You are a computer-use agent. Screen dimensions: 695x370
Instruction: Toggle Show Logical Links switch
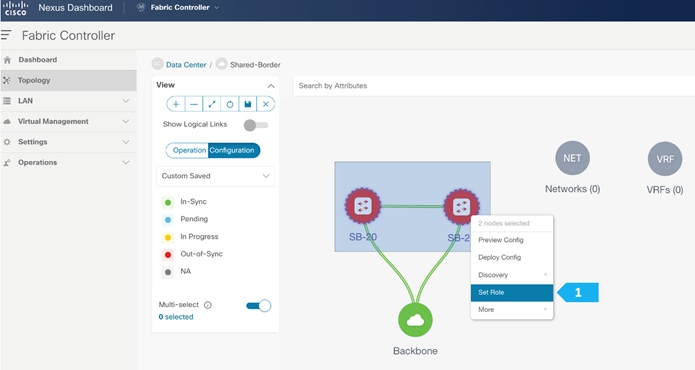[x=256, y=125]
